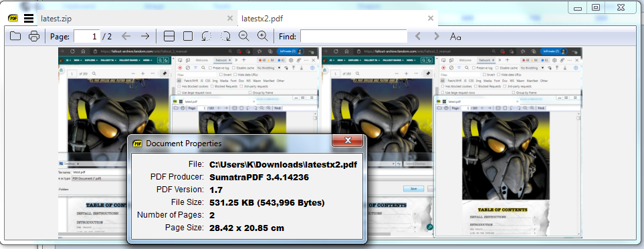
Task: Click the Find text field
Action: tap(354, 36)
